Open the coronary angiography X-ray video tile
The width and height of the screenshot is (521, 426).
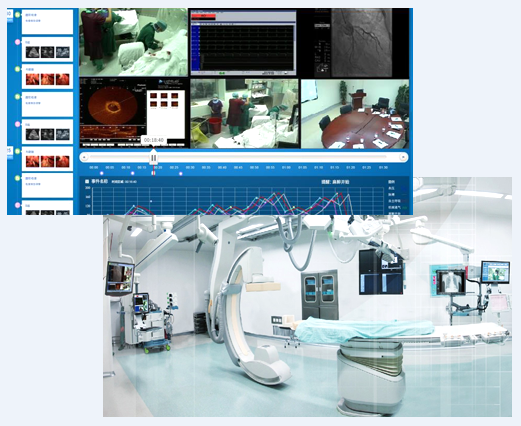click(x=354, y=43)
